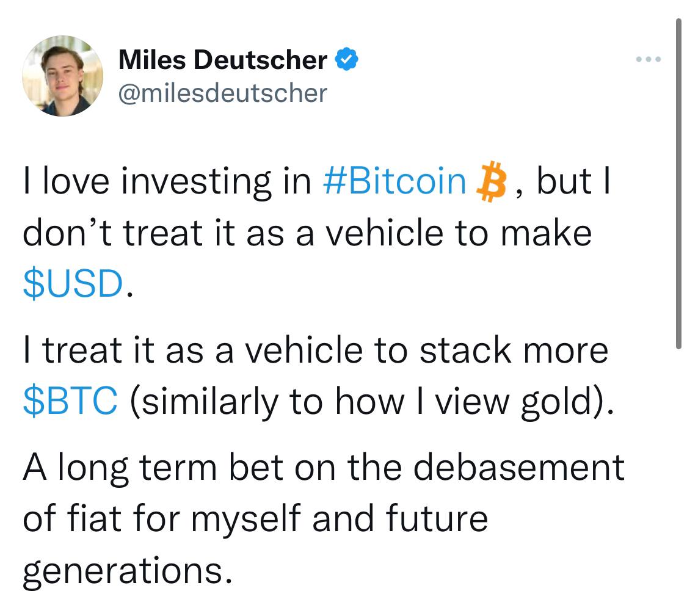Open the three-dot more options menu
Viewport: 687px width, 616px height.
click(x=649, y=59)
